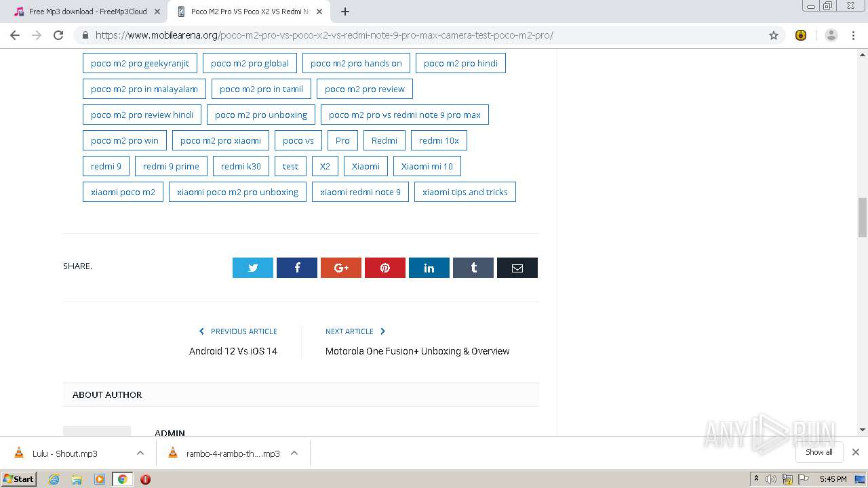The width and height of the screenshot is (868, 488).
Task: Open Internet Explorer from taskbar
Action: [x=54, y=479]
